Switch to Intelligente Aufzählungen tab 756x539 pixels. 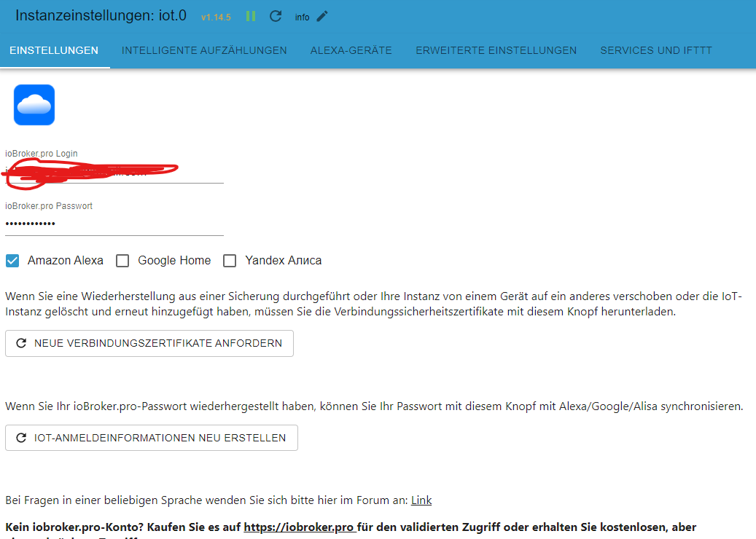[x=204, y=50]
